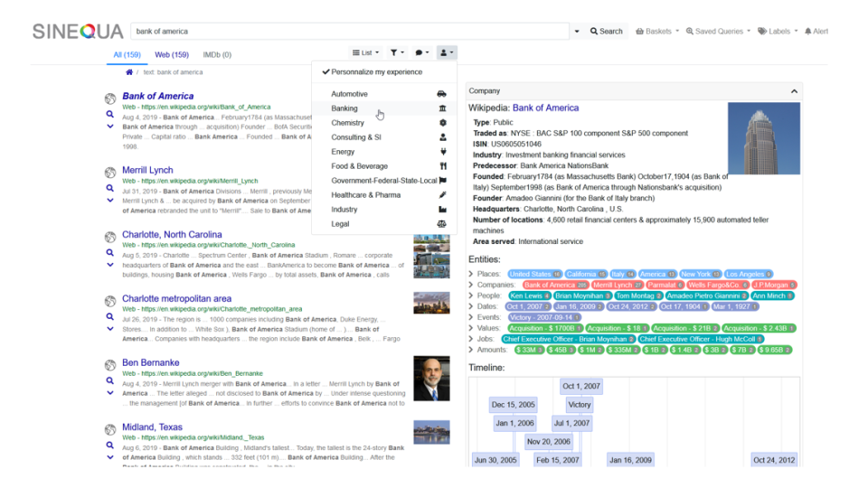Click the search box dropdown arrow
Screen dimensions: 868x488
(577, 32)
